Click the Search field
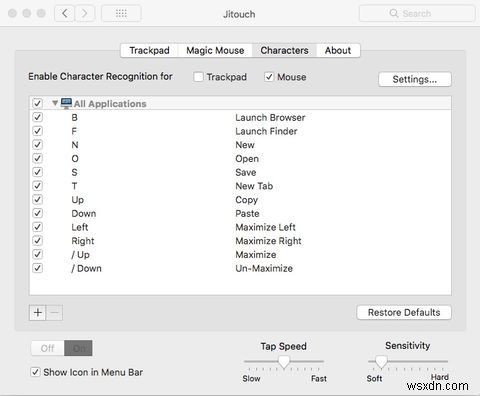 click(417, 14)
